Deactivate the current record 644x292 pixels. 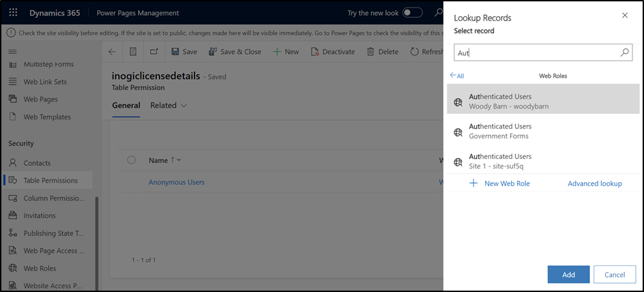pos(333,52)
